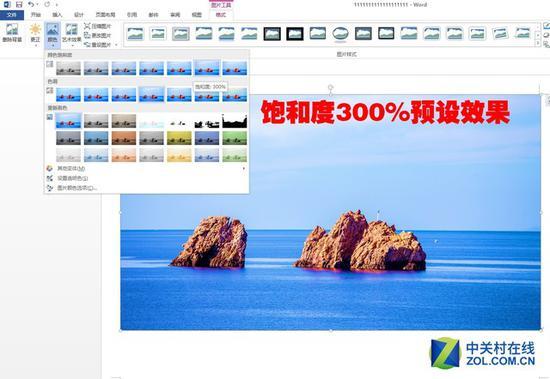Click Reset Picture (重设图片) button
Viewport: 550px width, 379px height.
(98, 45)
